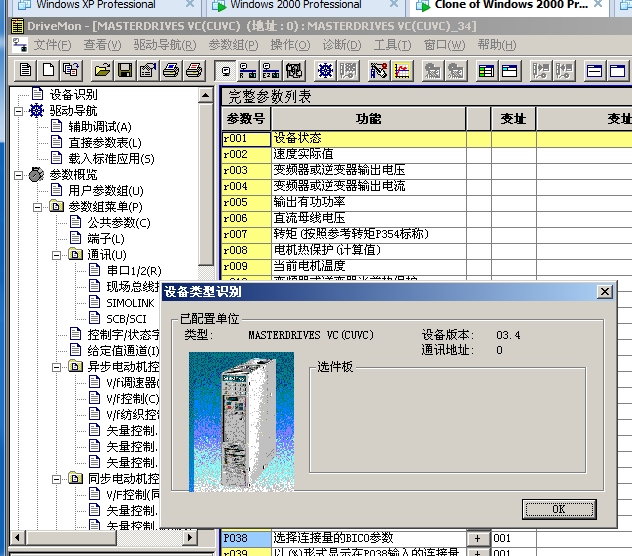632x556 pixels.
Task: Click the plus button in P038 row
Action: (478, 538)
